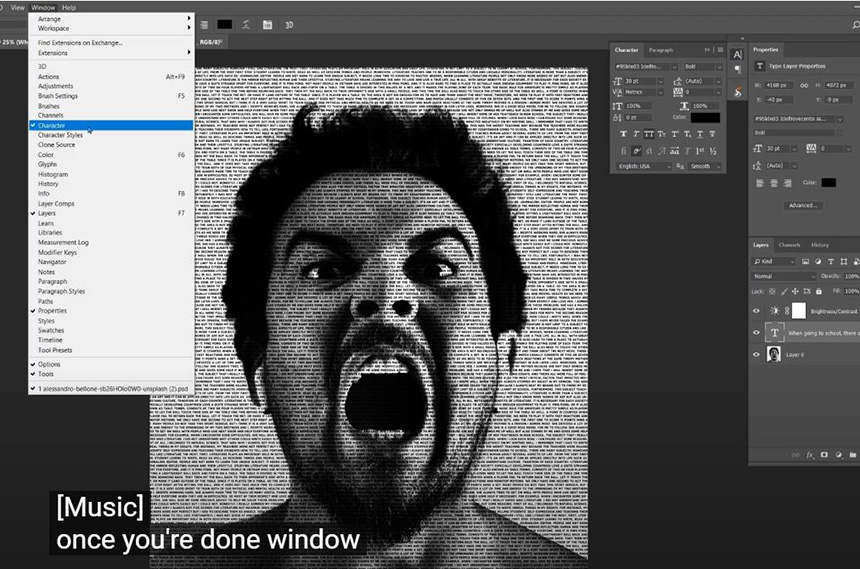Click layer effects fx icon
Viewport: 860px width, 569px height.
click(808, 455)
